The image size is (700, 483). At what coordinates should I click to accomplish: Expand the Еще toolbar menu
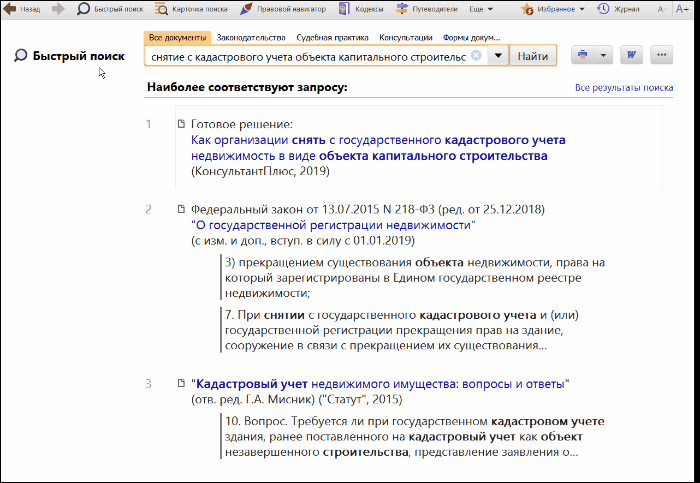pyautogui.click(x=481, y=9)
